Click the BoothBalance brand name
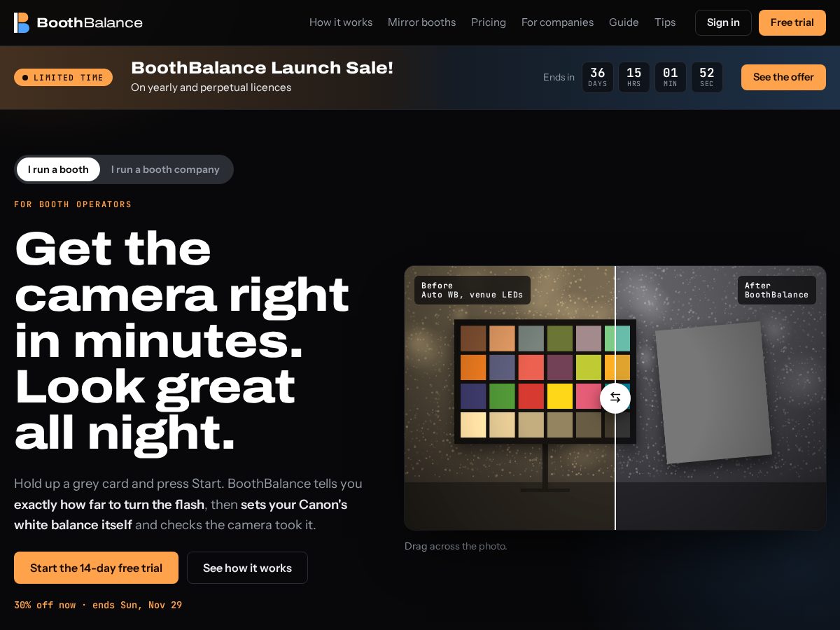This screenshot has width=840, height=630. pyautogui.click(x=90, y=22)
